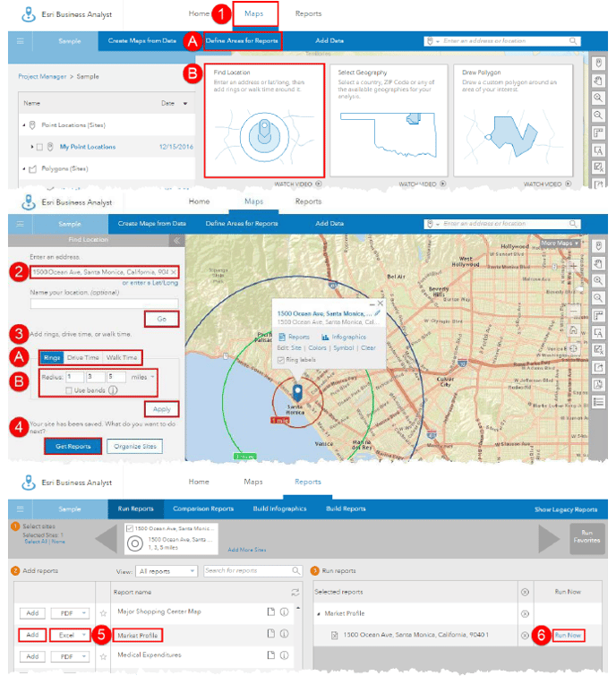Image resolution: width=616 pixels, height=684 pixels.
Task: Favorite Major Shopping Center Map with star
Action: pyautogui.click(x=103, y=613)
